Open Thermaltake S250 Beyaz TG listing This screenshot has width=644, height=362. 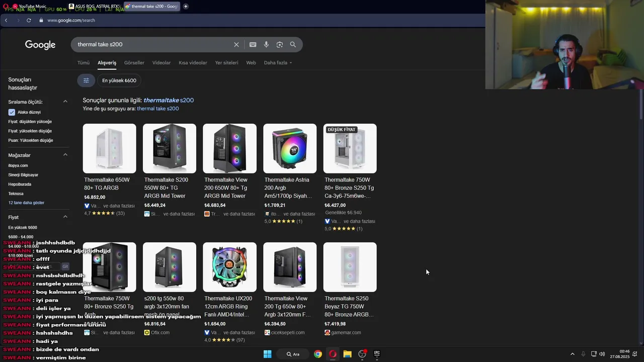[x=349, y=306]
